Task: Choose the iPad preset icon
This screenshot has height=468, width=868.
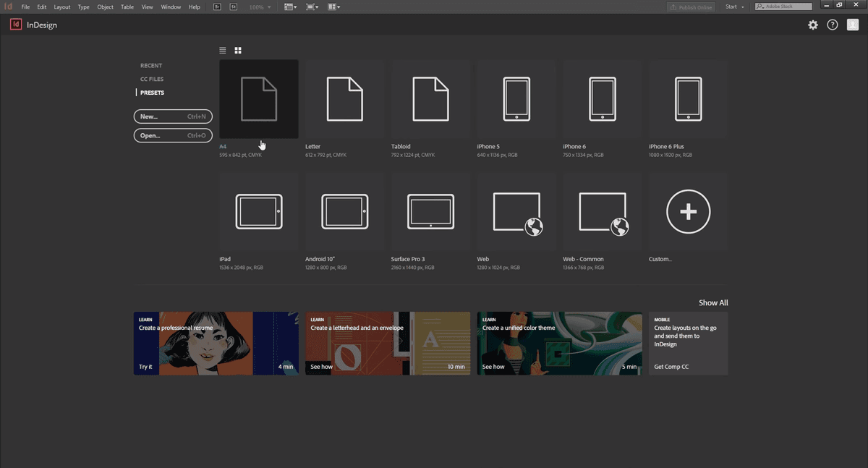Action: (x=259, y=212)
